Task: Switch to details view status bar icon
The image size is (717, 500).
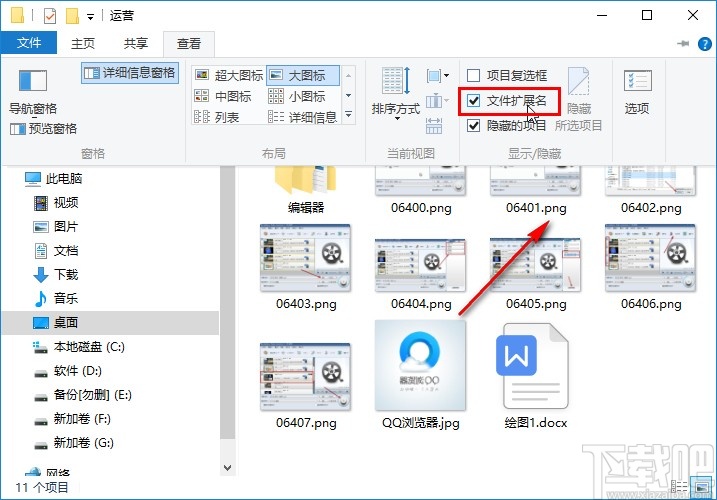Action: pos(680,487)
